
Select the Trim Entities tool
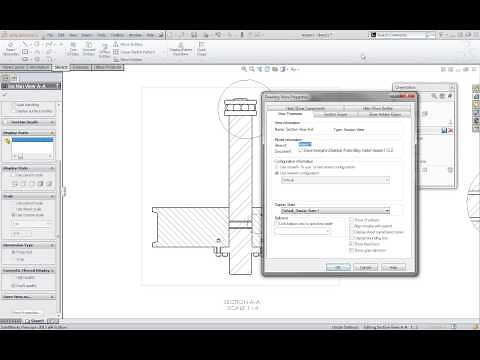click(x=73, y=49)
